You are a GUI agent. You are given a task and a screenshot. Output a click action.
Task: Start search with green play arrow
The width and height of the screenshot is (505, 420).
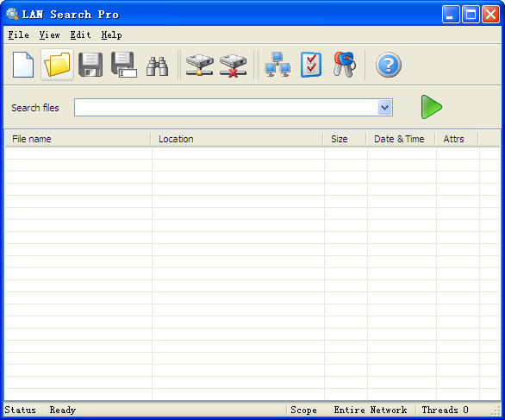click(x=431, y=107)
